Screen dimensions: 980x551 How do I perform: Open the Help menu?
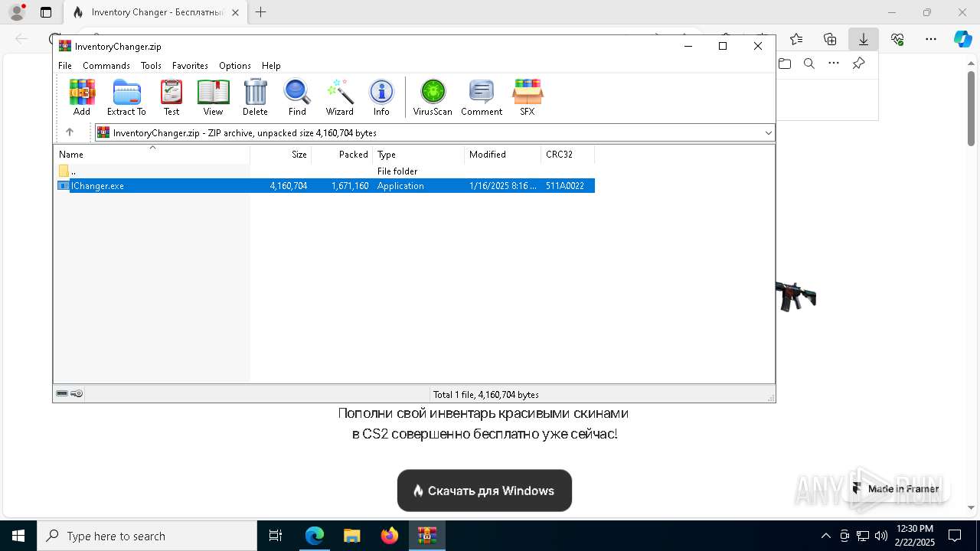pyautogui.click(x=271, y=66)
